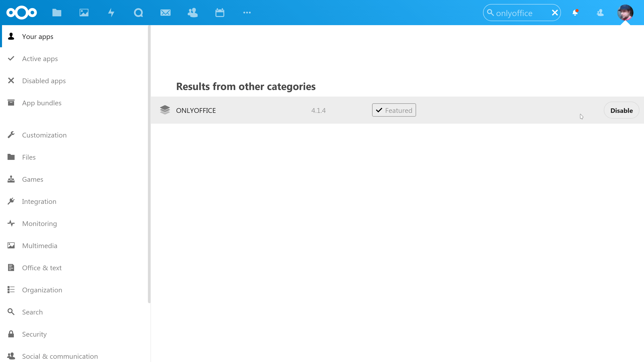Open the notifications bell

(x=575, y=13)
